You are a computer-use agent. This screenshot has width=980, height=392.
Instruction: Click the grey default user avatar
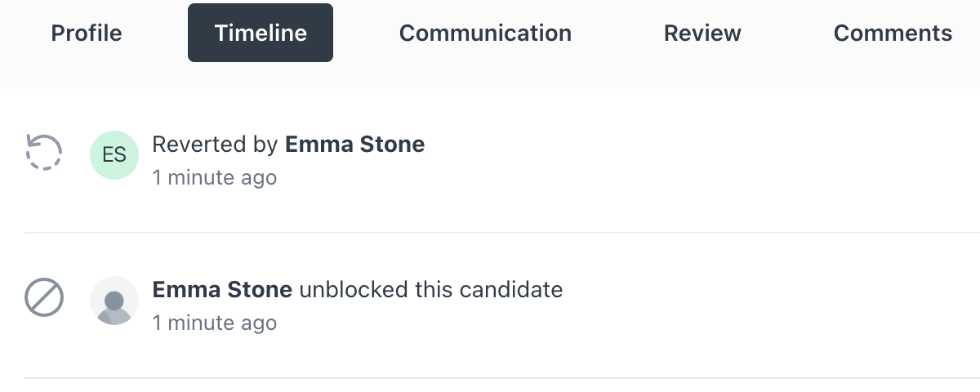coord(114,301)
